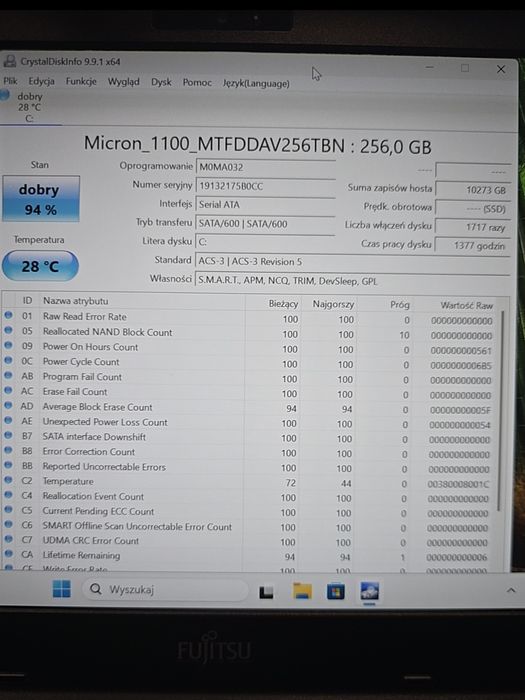Click the Próg column header

pos(400,305)
